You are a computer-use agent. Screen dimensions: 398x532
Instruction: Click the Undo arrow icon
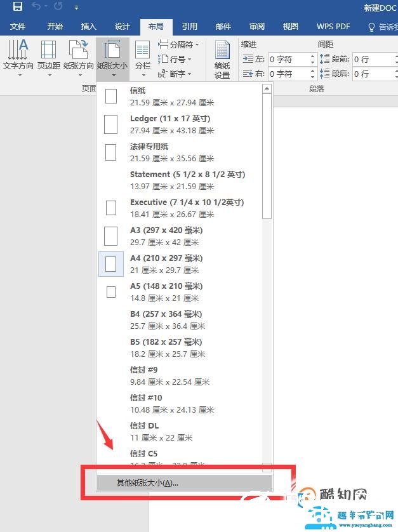point(37,6)
